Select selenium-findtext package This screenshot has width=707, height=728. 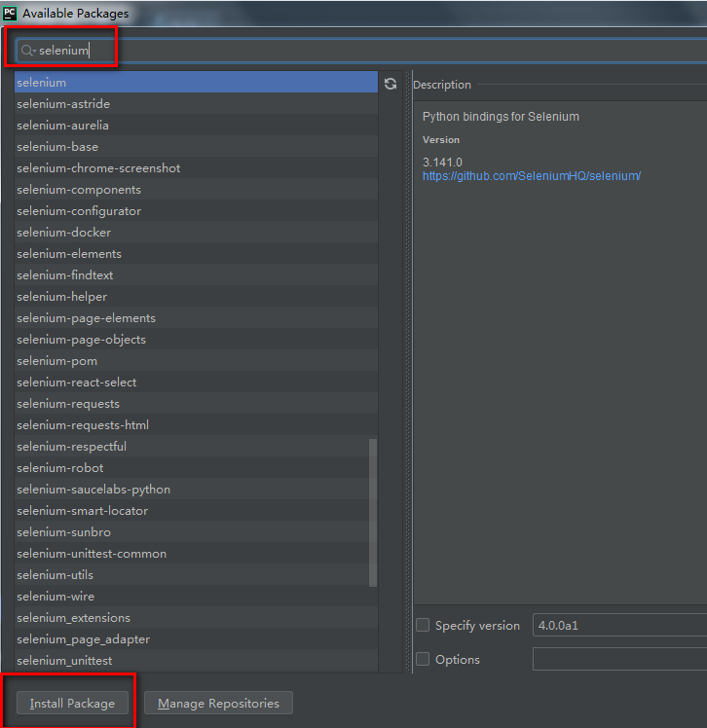click(196, 274)
